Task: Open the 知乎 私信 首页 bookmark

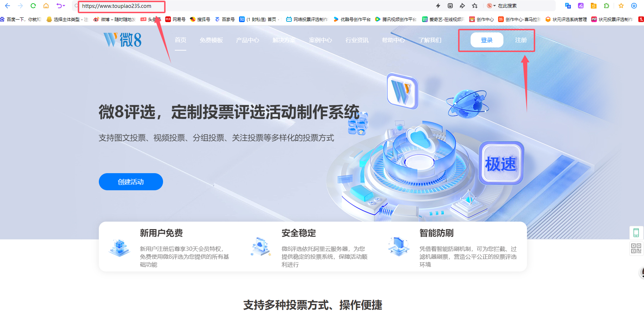Action: (259, 19)
